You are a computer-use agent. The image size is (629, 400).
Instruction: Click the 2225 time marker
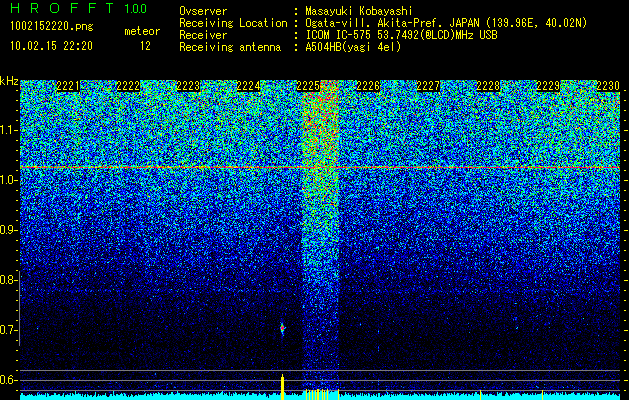(308, 86)
